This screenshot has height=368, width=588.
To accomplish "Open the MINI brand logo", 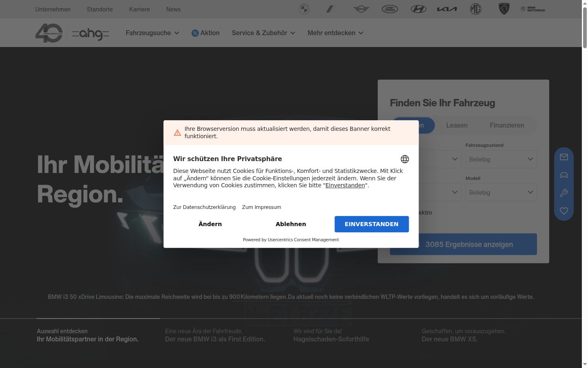I will click(361, 9).
